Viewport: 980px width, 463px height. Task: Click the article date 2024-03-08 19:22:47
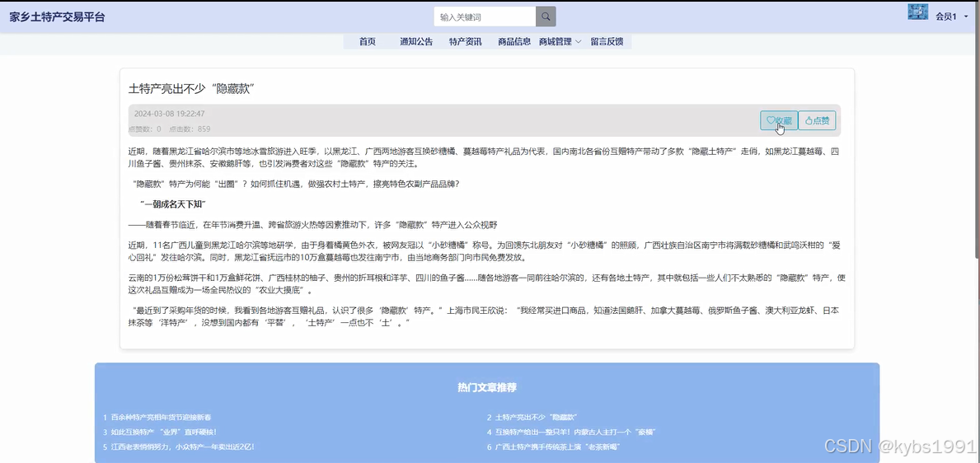[x=169, y=114]
